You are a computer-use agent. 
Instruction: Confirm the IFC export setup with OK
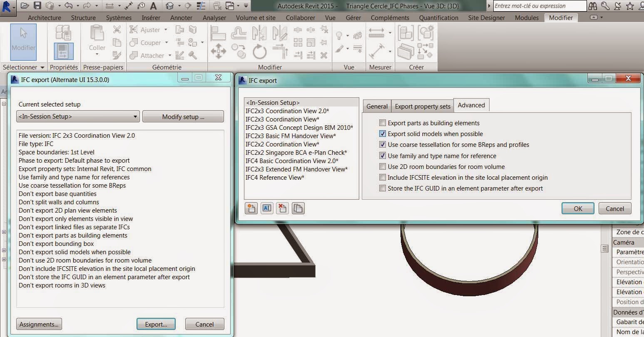(578, 208)
